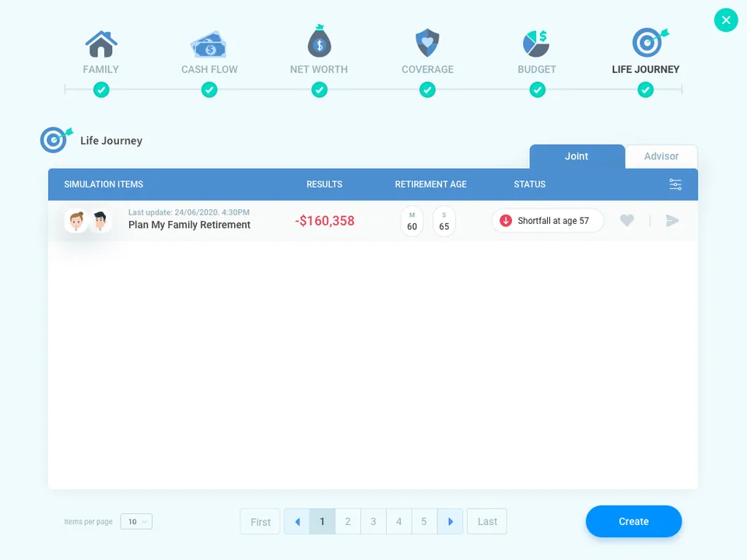Screen dimensions: 747x560
Task: Open the Life Journey target icon in stepper
Action: (650, 42)
